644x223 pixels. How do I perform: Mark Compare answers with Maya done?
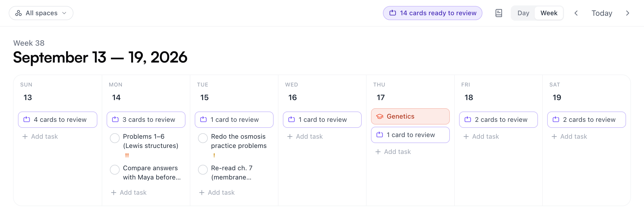[x=115, y=170]
